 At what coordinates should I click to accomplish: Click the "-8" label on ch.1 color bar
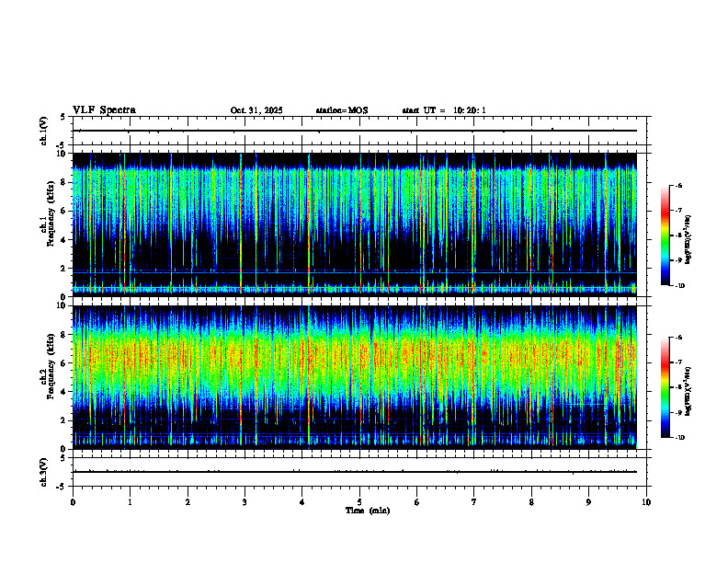[678, 236]
